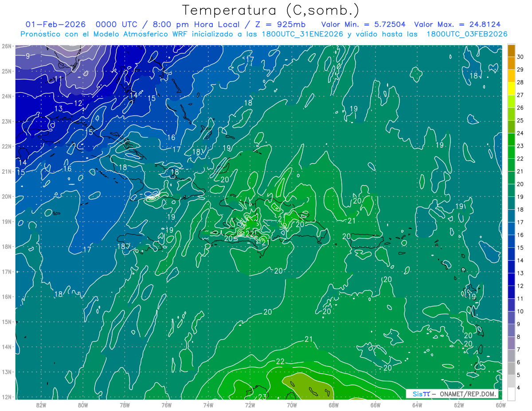Click the '26N' latitude axis label

point(6,46)
